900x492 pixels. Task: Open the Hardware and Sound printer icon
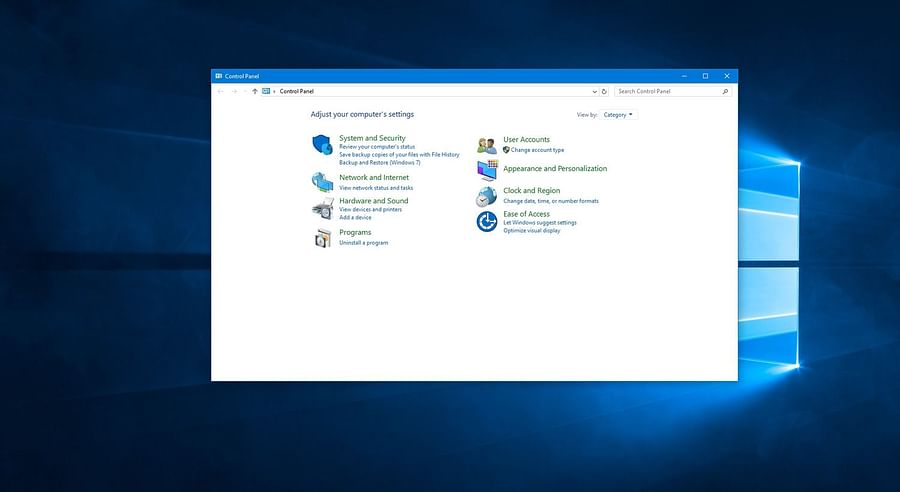point(322,208)
